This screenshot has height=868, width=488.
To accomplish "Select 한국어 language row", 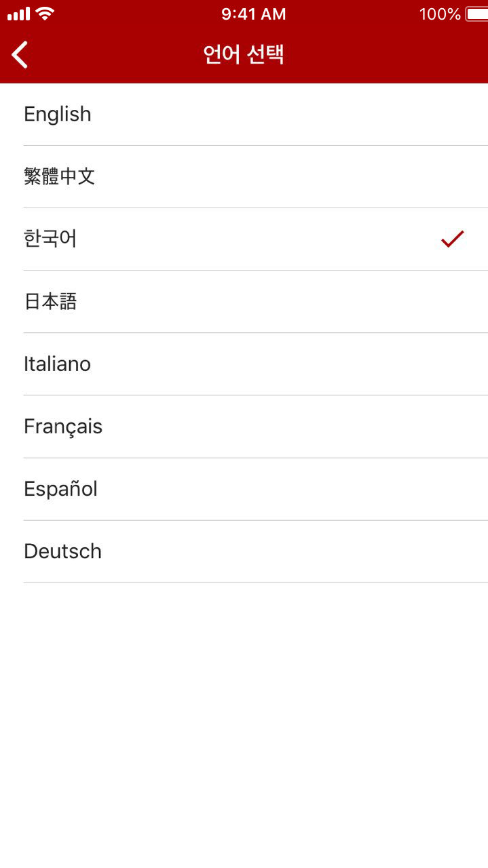I will [x=244, y=239].
